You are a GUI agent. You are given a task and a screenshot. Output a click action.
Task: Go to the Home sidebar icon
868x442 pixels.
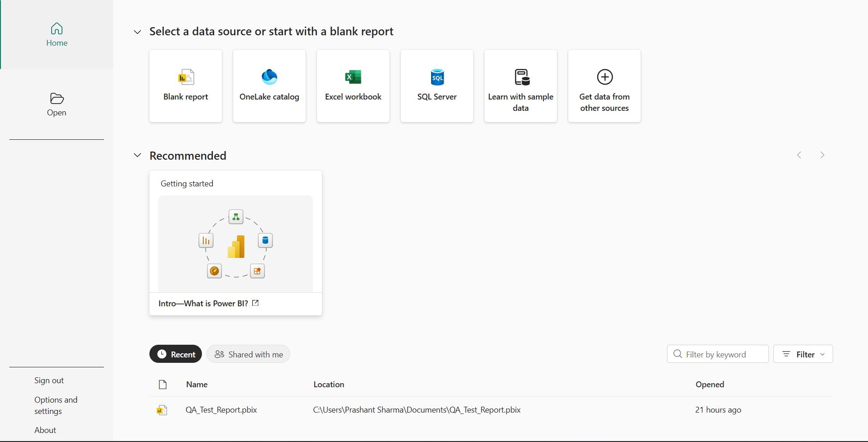[x=57, y=29]
